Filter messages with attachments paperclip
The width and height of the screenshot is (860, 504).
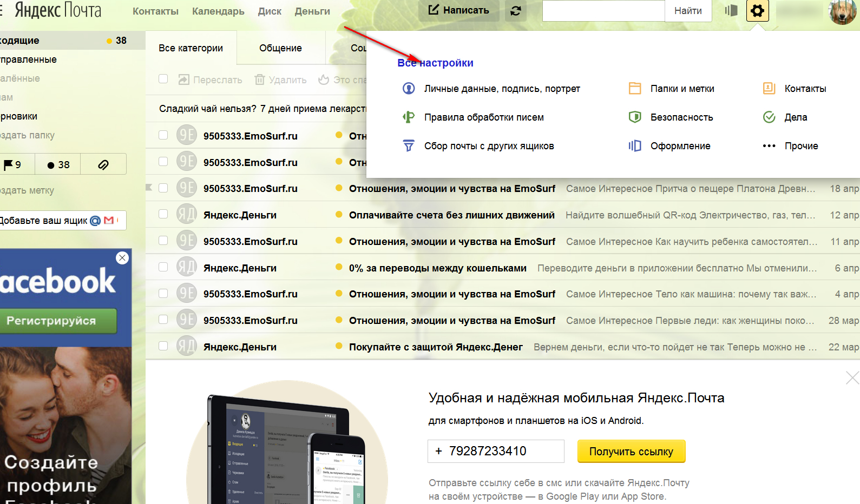103,164
